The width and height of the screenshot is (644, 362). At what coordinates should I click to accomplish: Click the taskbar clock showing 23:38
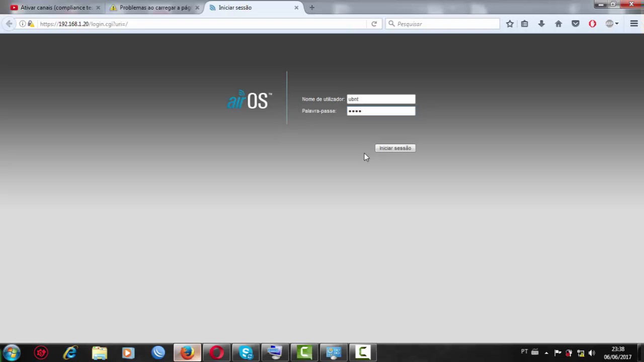[x=618, y=353]
